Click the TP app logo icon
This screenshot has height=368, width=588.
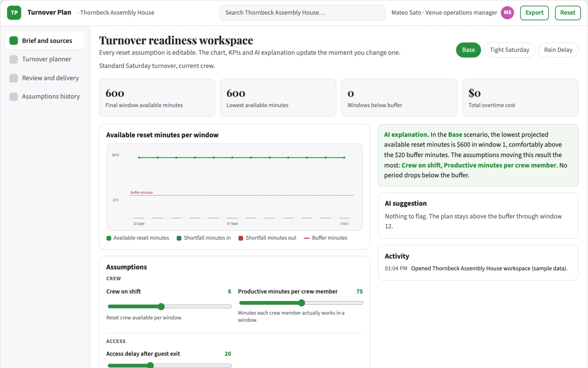14,13
